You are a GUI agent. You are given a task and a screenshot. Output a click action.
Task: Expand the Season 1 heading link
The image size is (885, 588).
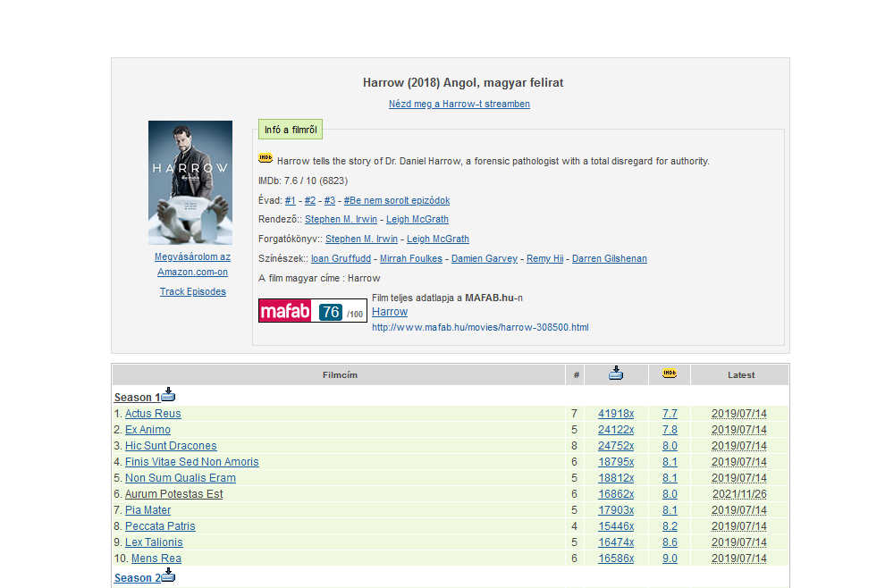pyautogui.click(x=137, y=398)
